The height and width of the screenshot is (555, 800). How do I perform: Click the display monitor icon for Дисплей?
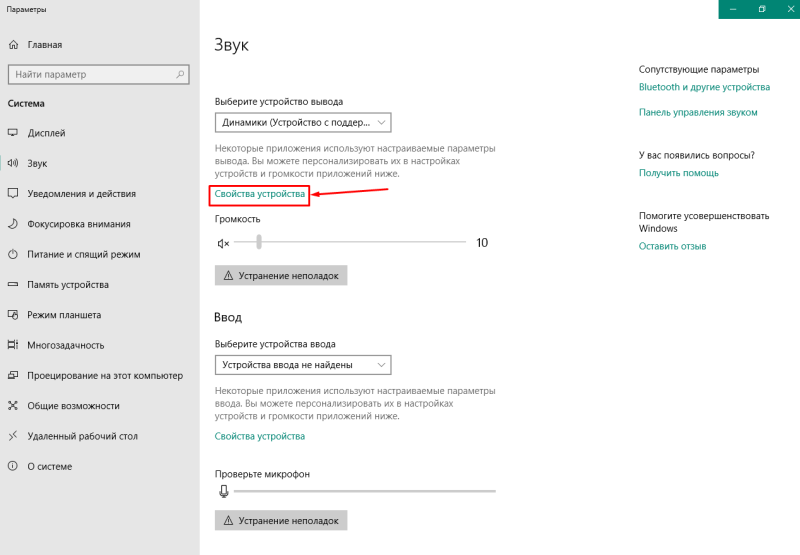[13, 133]
